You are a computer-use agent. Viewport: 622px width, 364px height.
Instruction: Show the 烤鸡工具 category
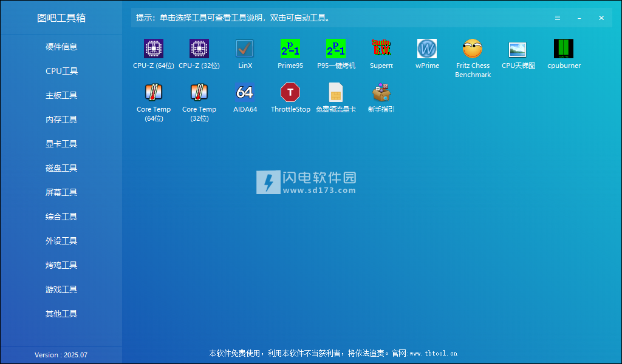tap(61, 265)
